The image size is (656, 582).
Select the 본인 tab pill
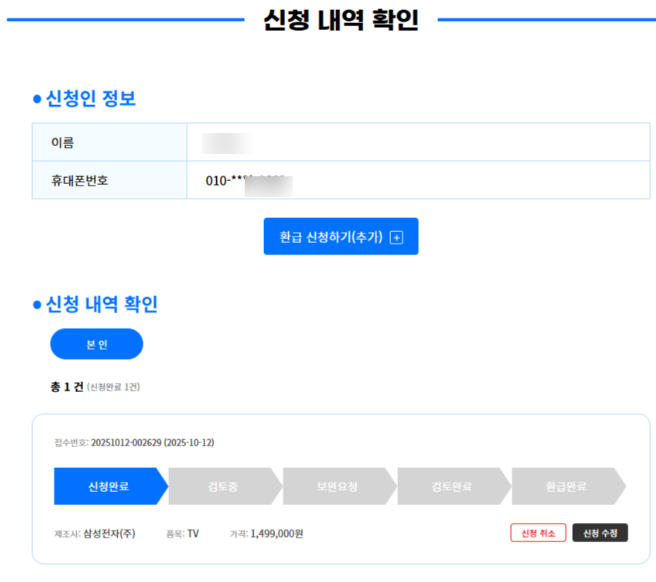pos(97,344)
